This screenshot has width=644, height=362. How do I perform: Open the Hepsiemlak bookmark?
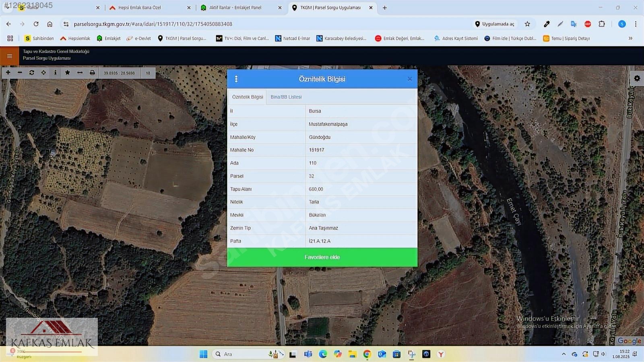(x=75, y=38)
